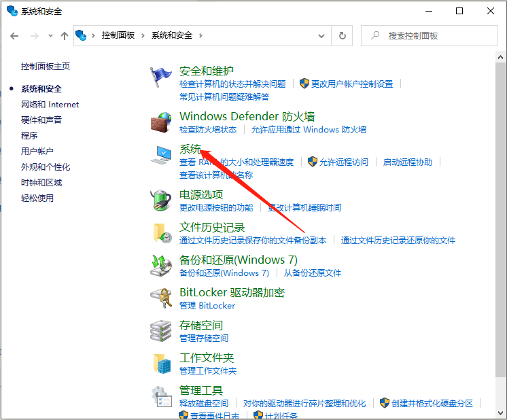
Task: Click the scrollbar down arrow
Action: 500,413
